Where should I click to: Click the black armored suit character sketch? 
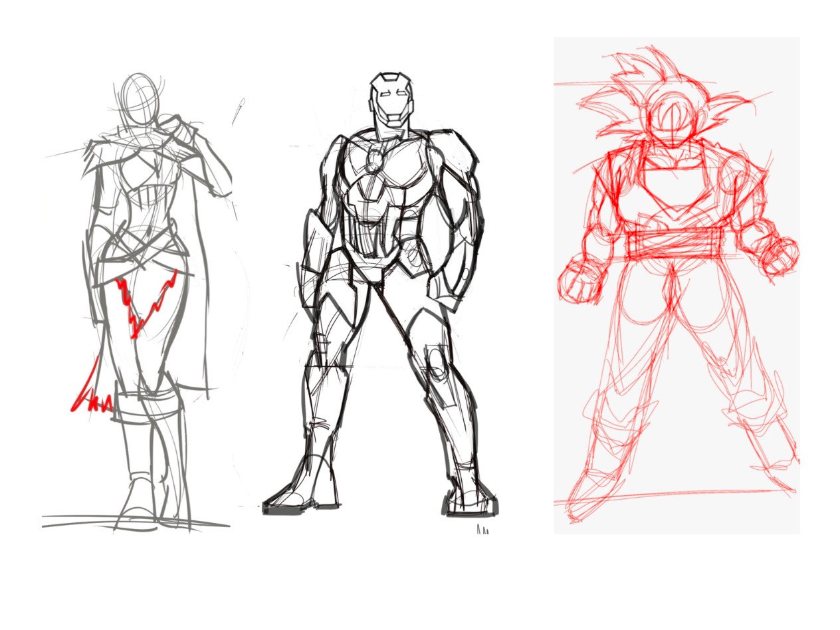tap(381, 294)
